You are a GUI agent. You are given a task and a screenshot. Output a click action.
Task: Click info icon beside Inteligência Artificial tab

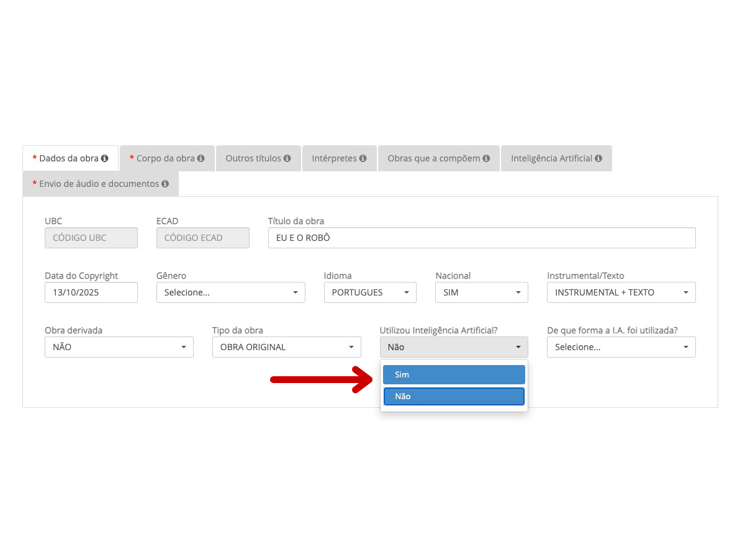click(598, 158)
